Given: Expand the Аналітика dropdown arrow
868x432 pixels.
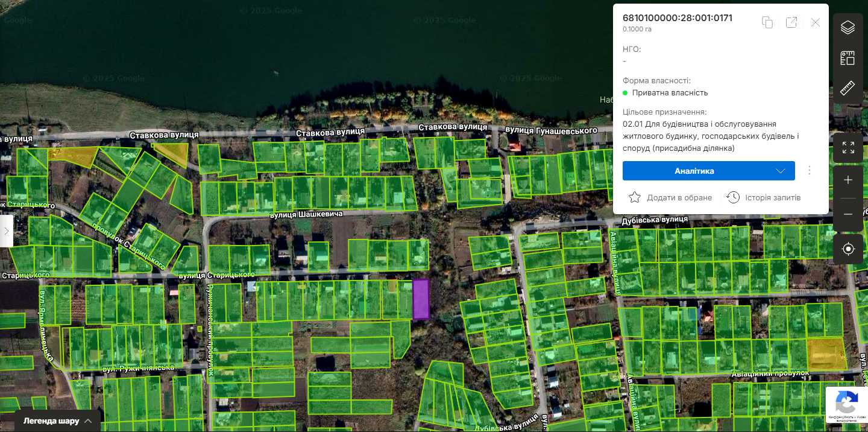Looking at the screenshot, I should point(781,171).
